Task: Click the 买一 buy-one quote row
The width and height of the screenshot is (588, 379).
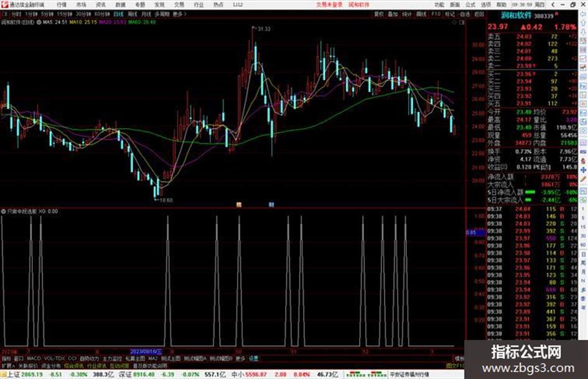Action: pyautogui.click(x=532, y=74)
